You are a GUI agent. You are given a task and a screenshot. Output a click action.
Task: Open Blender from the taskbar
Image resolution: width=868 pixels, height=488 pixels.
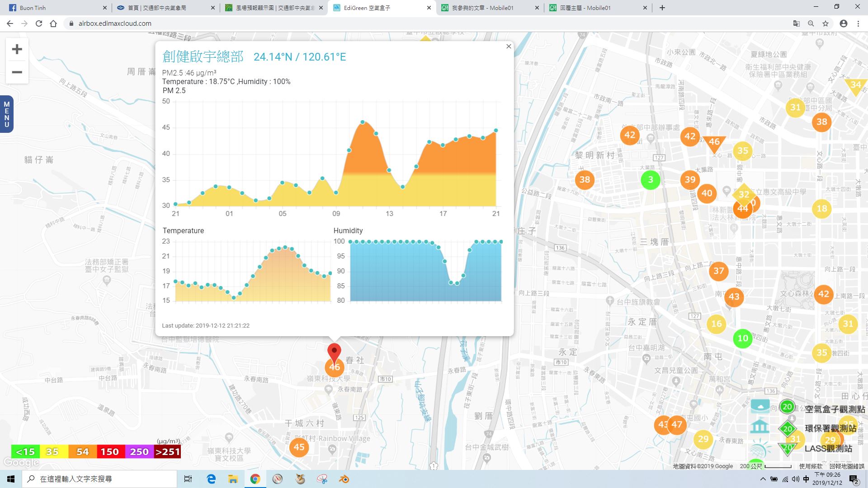344,479
